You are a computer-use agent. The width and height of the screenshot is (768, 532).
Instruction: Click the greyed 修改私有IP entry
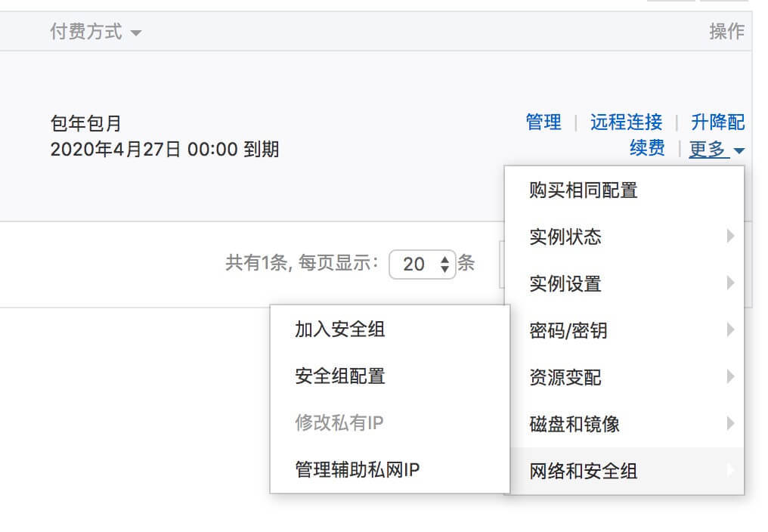click(390, 422)
